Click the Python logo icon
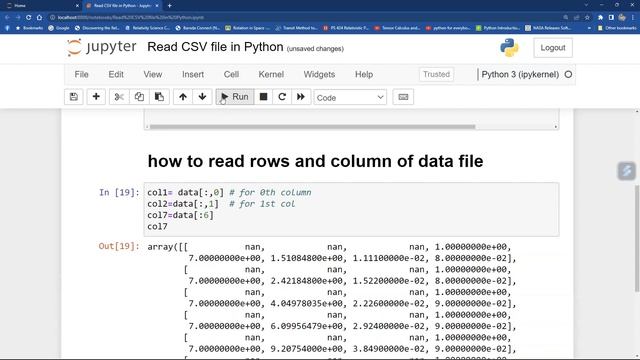Viewport: 640px width, 360px height. 509,47
